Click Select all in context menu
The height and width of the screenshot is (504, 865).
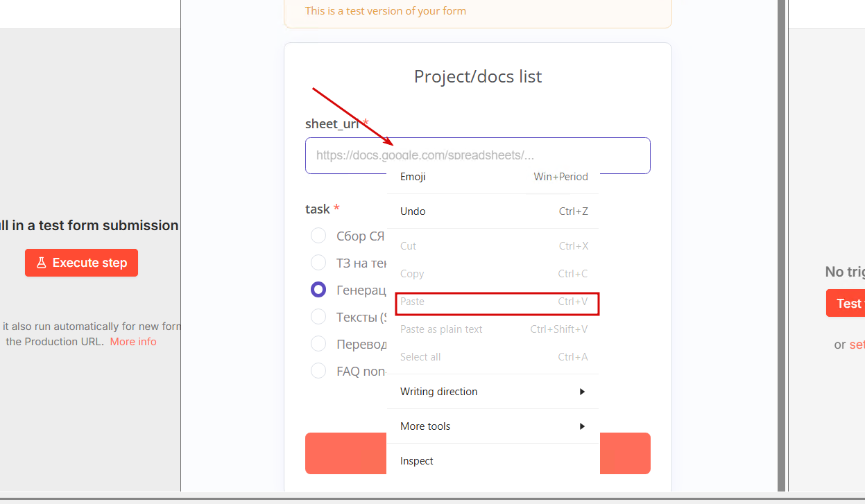[x=420, y=357]
